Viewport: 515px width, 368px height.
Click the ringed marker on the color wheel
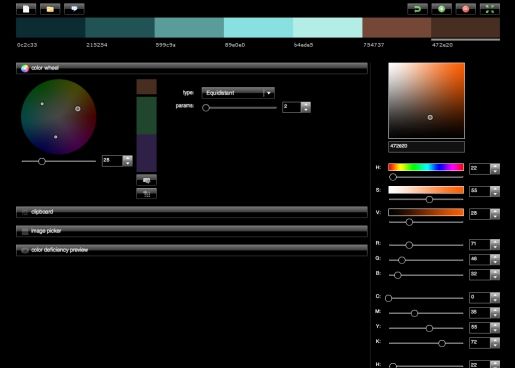click(78, 109)
